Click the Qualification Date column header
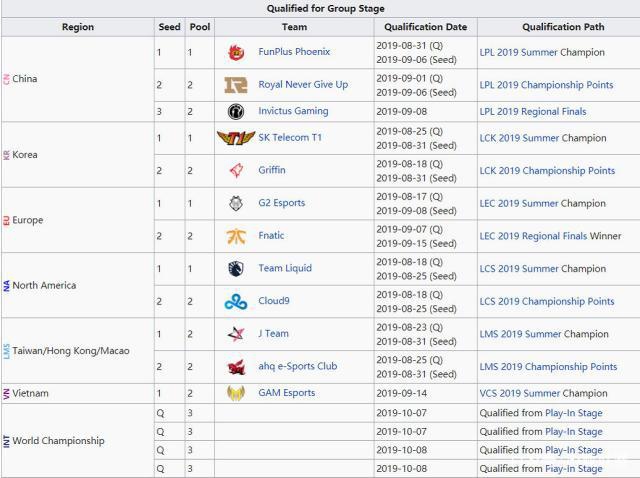 [x=426, y=27]
